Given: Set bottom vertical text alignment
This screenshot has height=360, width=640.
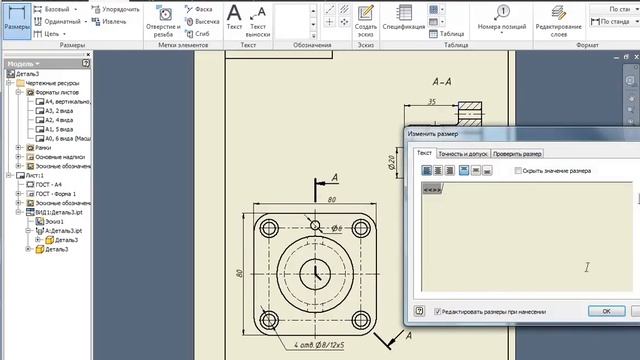Looking at the screenshot, I should (x=487, y=170).
